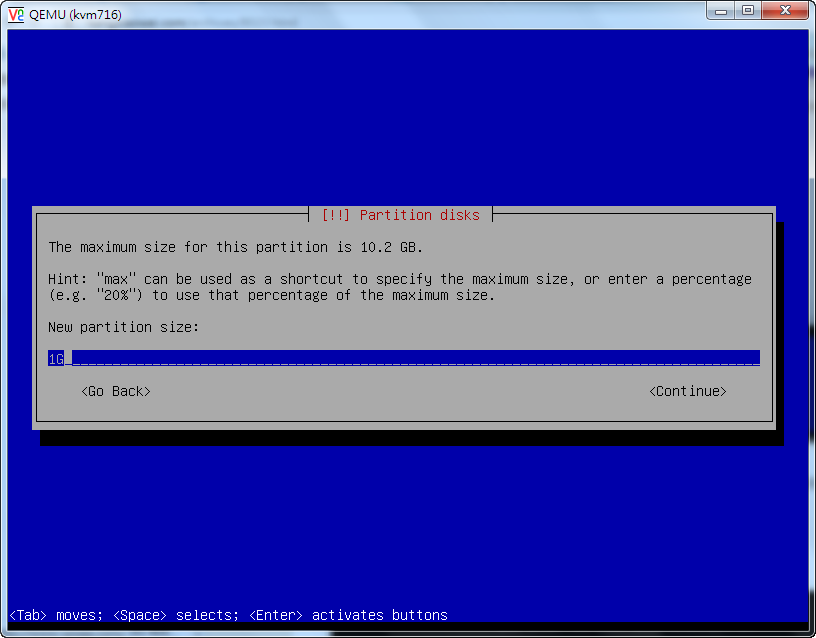Activate the Go Back button
816x638 pixels.
[x=116, y=391]
